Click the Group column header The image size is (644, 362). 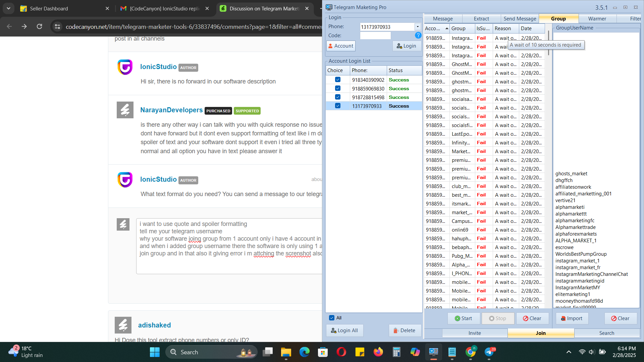tap(462, 28)
